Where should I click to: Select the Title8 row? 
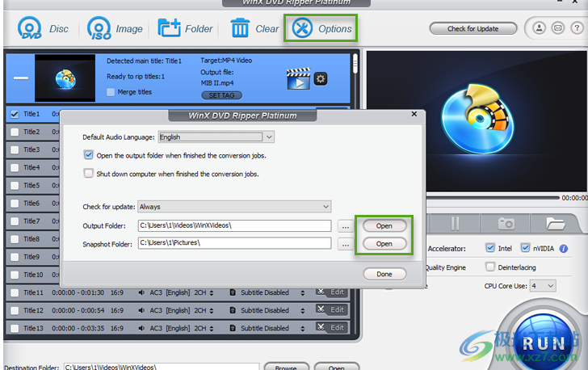tap(32, 239)
